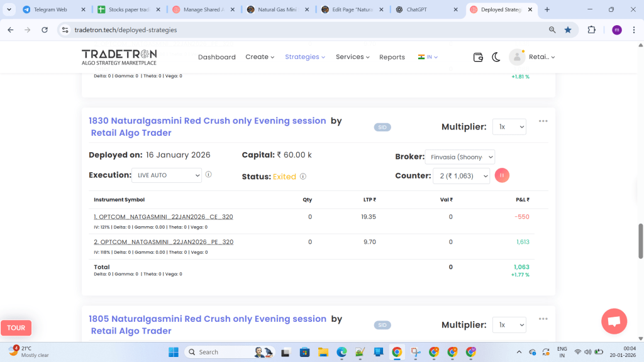Click the wallet icon in header
The image size is (644, 362).
point(478,57)
